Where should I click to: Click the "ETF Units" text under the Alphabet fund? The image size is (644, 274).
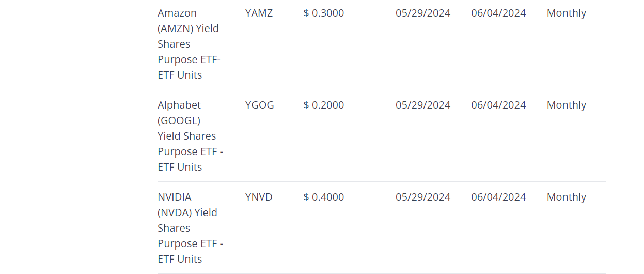(x=180, y=167)
